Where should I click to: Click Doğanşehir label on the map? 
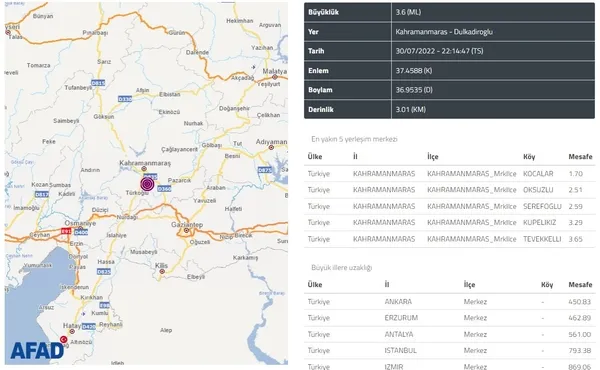click(x=234, y=108)
